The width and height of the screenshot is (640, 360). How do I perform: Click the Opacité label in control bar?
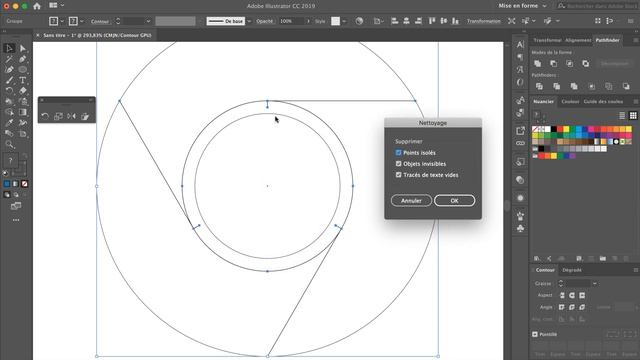click(264, 21)
